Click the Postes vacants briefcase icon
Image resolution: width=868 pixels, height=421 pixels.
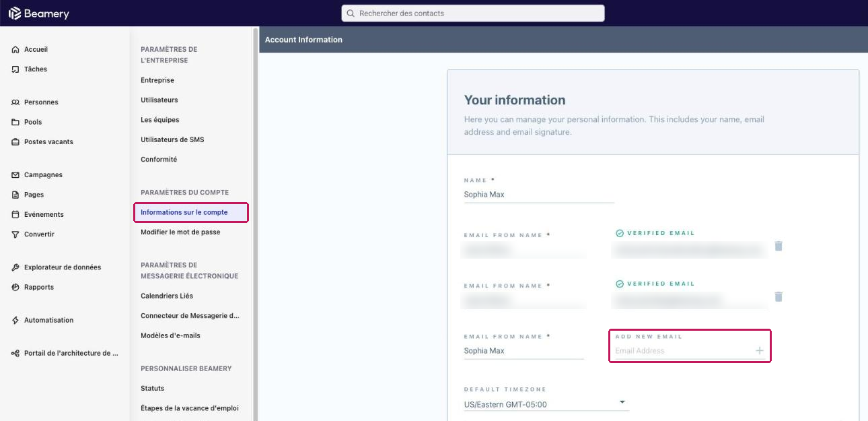point(15,142)
